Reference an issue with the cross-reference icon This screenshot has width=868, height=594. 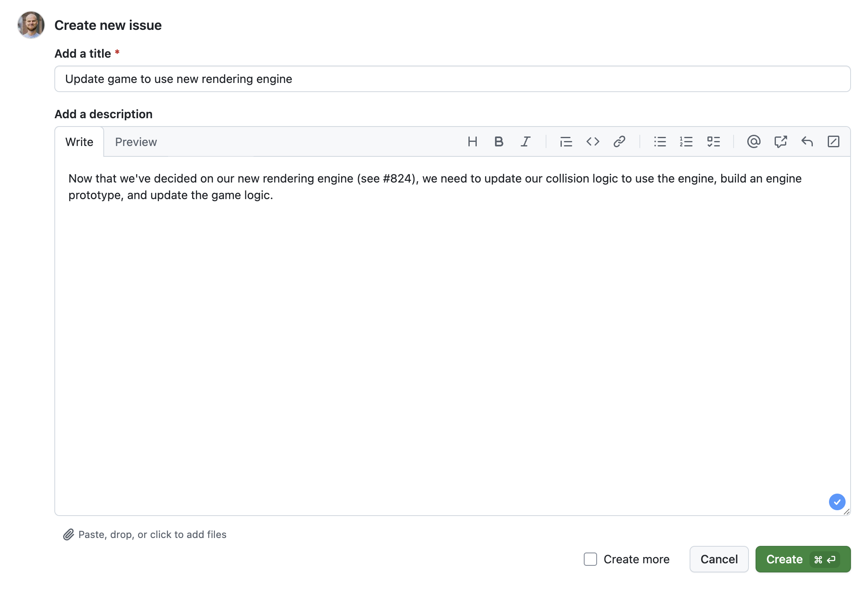click(x=780, y=141)
